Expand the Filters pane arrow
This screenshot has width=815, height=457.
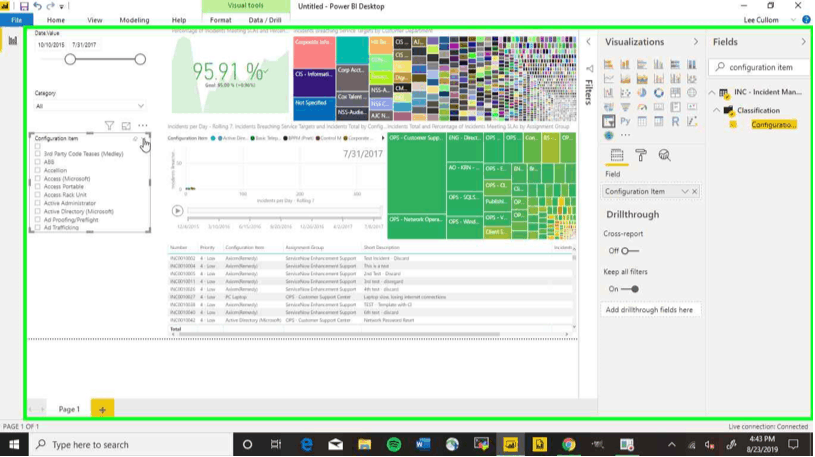click(x=588, y=42)
